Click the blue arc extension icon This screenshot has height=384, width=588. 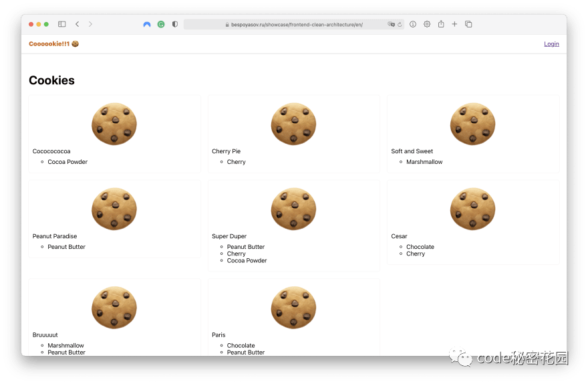point(147,24)
